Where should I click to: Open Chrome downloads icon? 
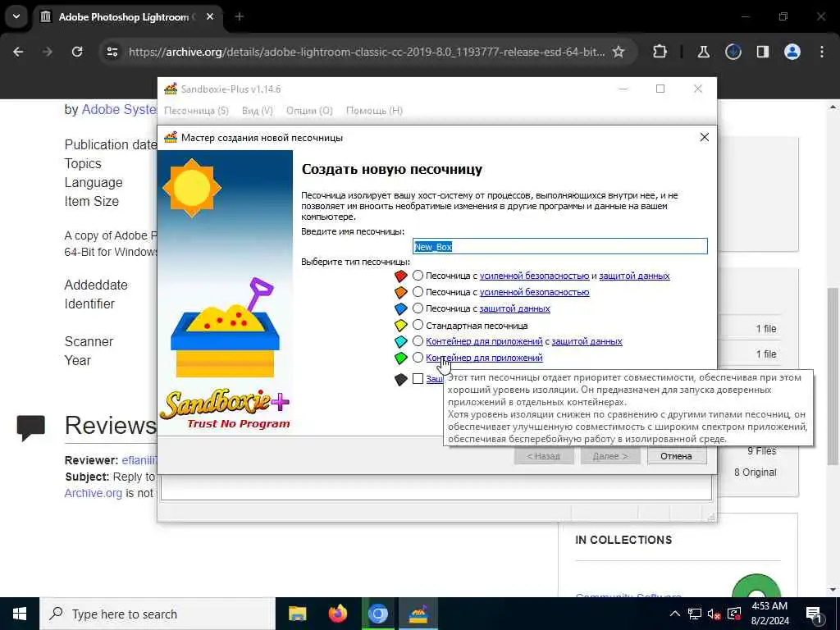click(x=733, y=52)
